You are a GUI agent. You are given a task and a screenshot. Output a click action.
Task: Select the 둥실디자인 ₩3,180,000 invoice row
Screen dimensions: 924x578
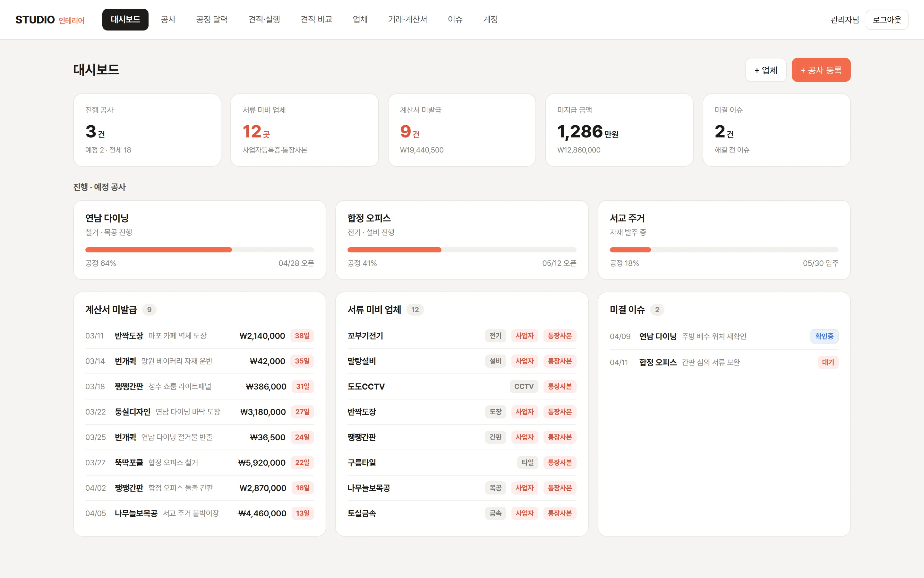[x=199, y=412]
